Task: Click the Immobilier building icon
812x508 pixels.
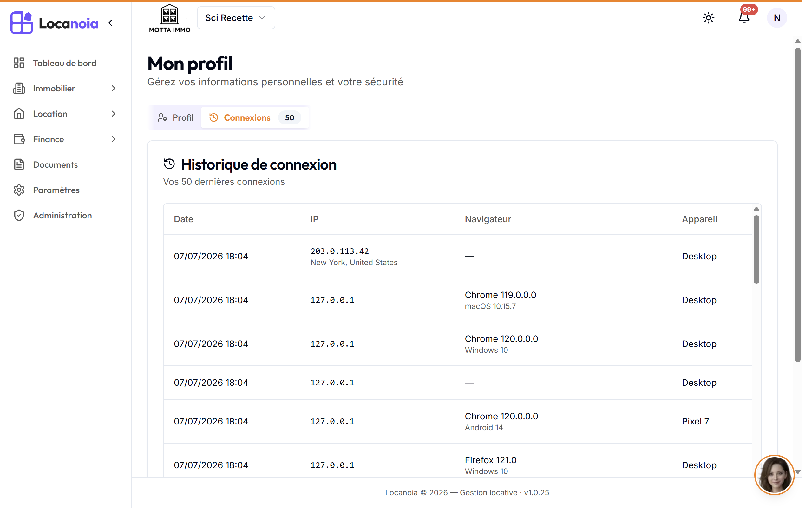Action: point(19,88)
